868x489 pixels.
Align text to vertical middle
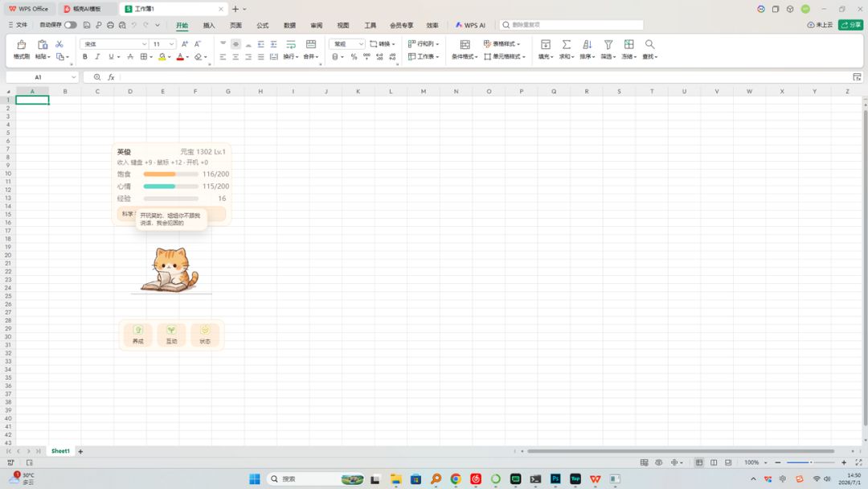235,43
